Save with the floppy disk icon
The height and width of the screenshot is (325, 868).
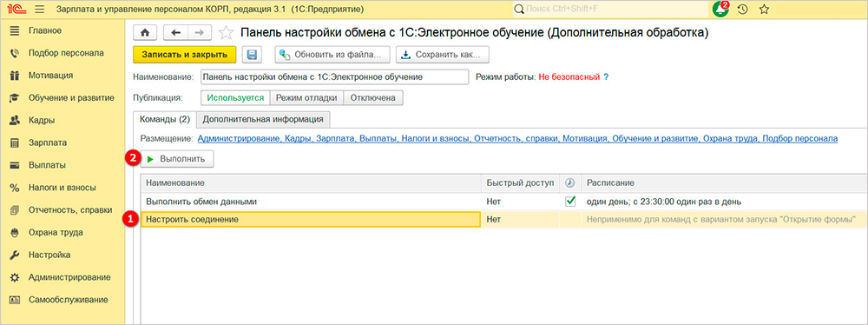(252, 55)
